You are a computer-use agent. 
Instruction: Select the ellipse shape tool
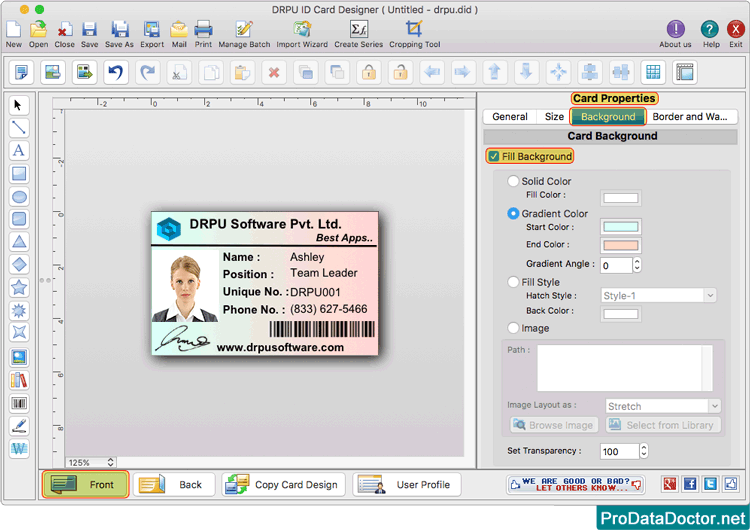click(x=19, y=196)
